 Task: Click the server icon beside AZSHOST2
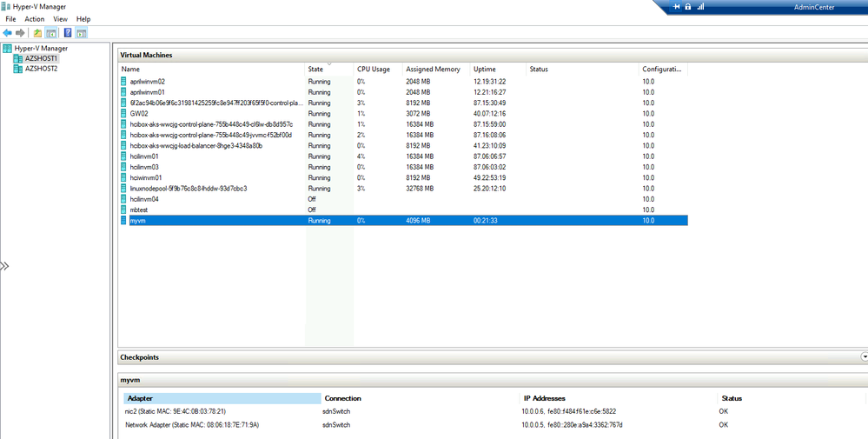pos(17,69)
